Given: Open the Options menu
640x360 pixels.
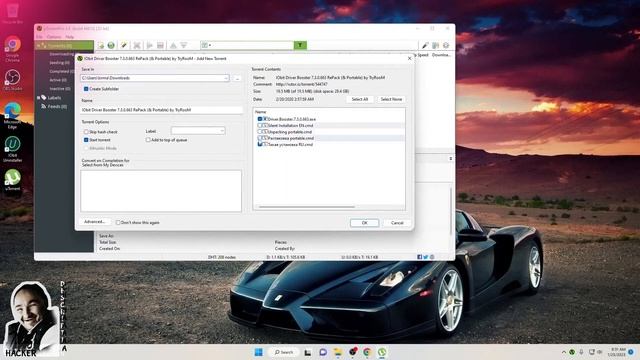Looking at the screenshot, I should pyautogui.click(x=53, y=37).
